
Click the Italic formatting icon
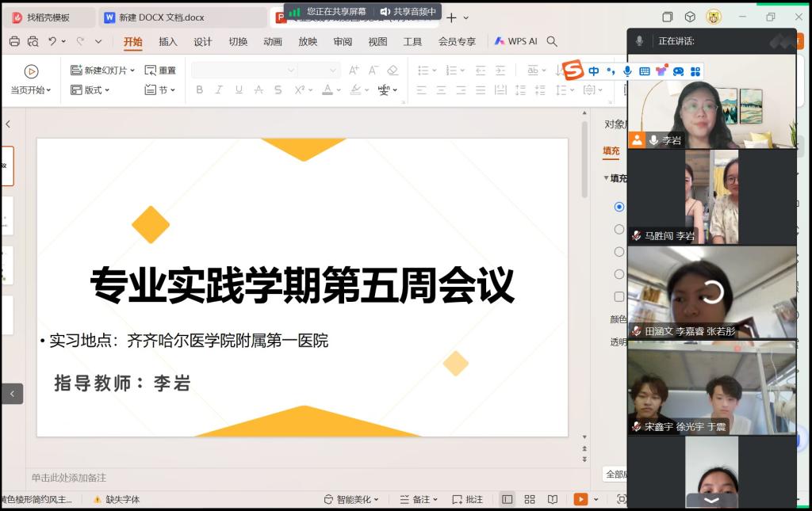(220, 90)
